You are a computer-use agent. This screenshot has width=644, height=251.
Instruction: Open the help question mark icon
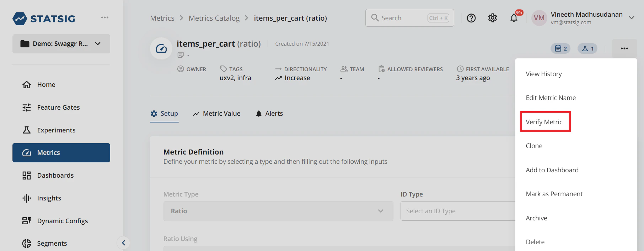471,18
